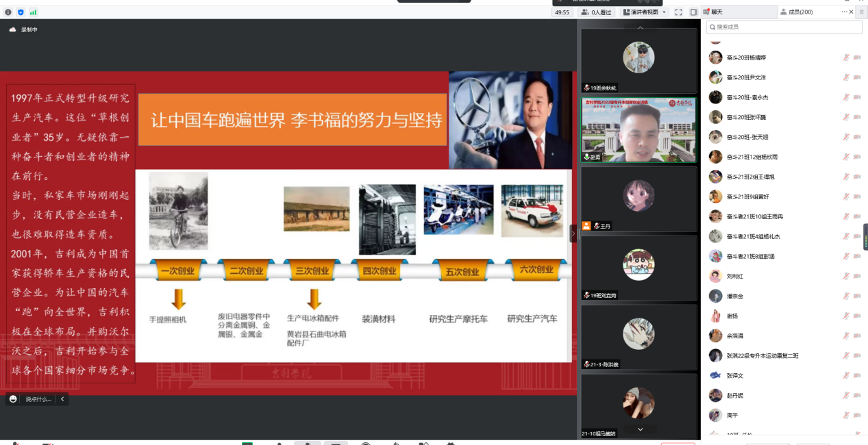Click camera-off icon of 赵丹妮

(857, 396)
